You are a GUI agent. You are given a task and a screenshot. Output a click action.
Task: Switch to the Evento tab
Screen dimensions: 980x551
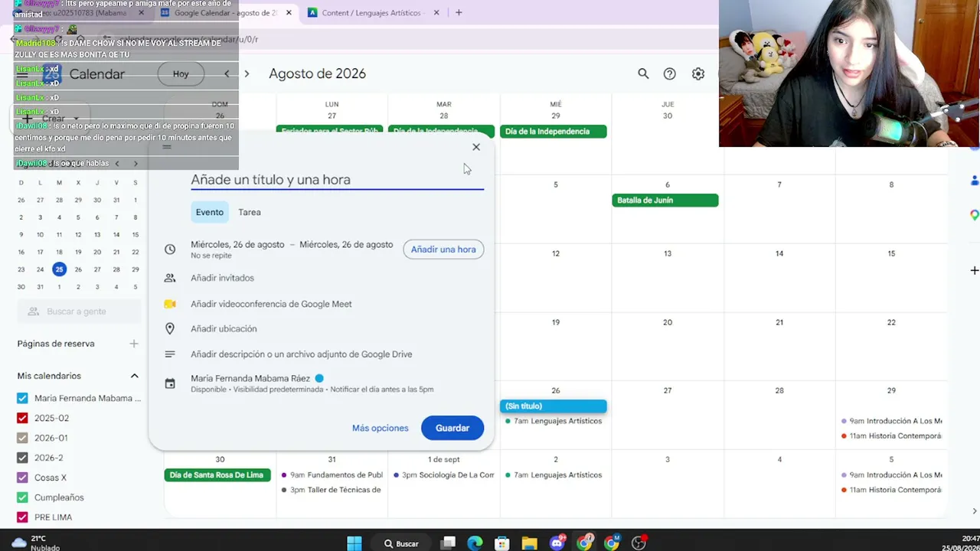pyautogui.click(x=209, y=212)
